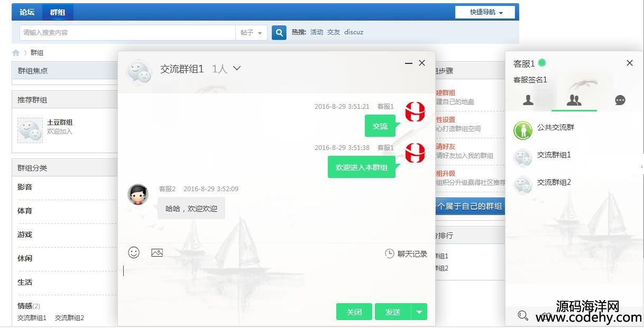Go to home via house icon
644x328 pixels.
(16, 53)
